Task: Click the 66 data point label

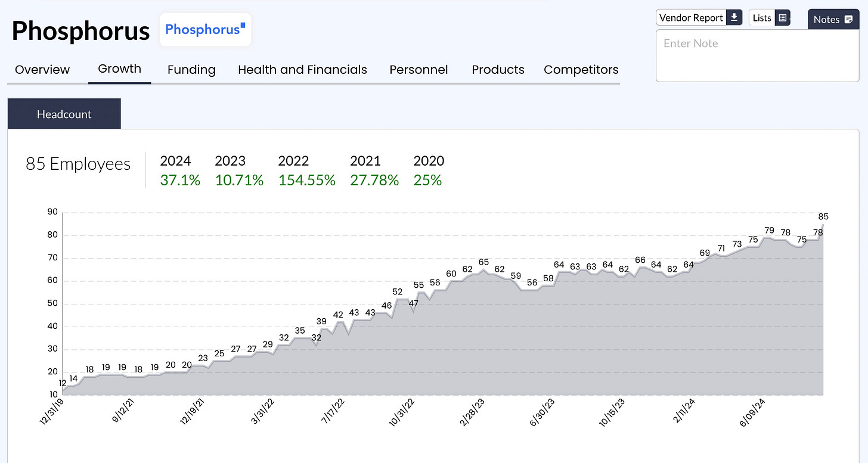Action: [x=640, y=260]
